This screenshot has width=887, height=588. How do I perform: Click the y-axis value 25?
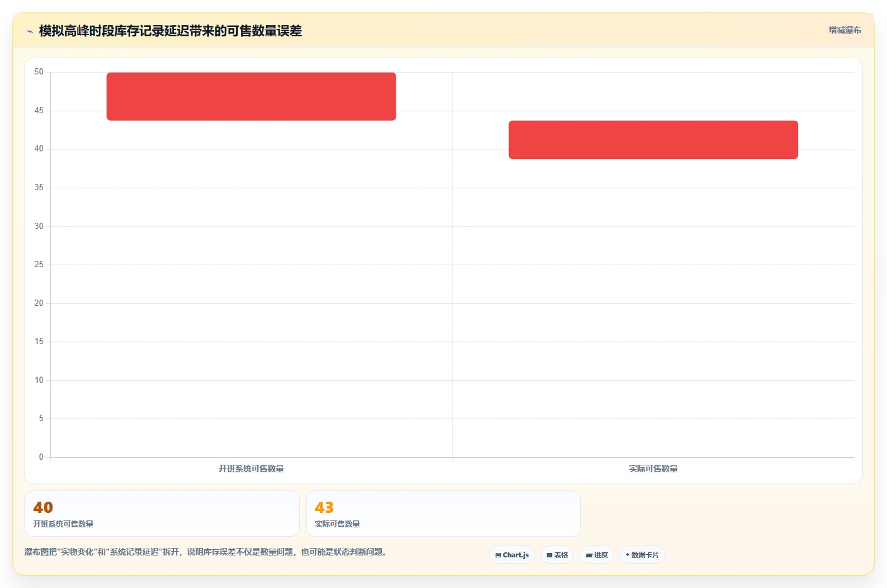[39, 265]
